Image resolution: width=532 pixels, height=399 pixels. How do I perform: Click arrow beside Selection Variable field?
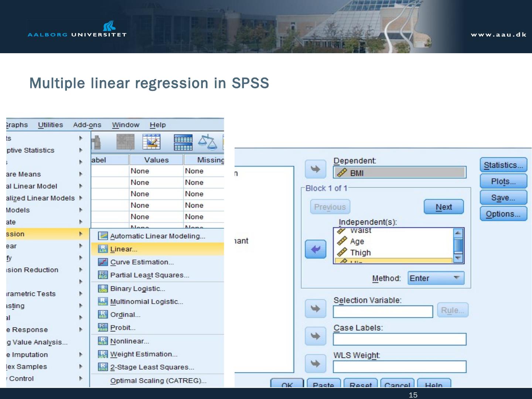pyautogui.click(x=316, y=308)
